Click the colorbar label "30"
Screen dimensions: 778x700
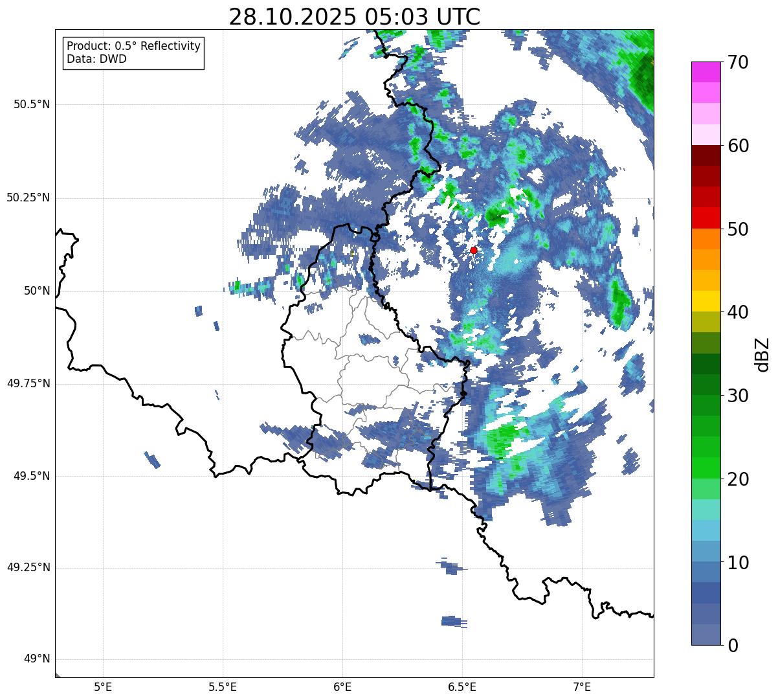click(x=738, y=396)
